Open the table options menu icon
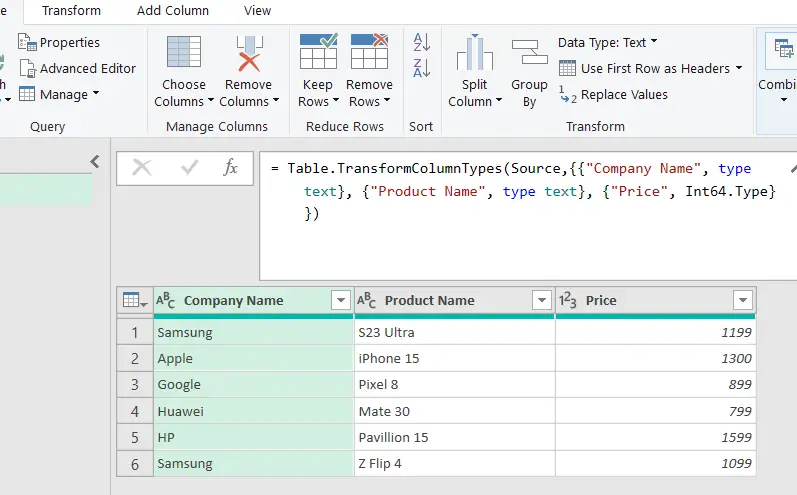The image size is (797, 495). point(135,301)
